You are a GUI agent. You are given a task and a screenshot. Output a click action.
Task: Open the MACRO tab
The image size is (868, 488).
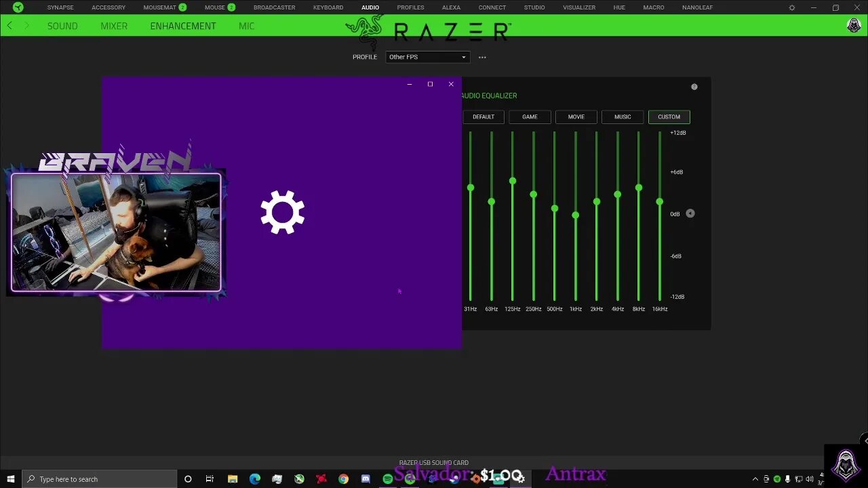654,7
